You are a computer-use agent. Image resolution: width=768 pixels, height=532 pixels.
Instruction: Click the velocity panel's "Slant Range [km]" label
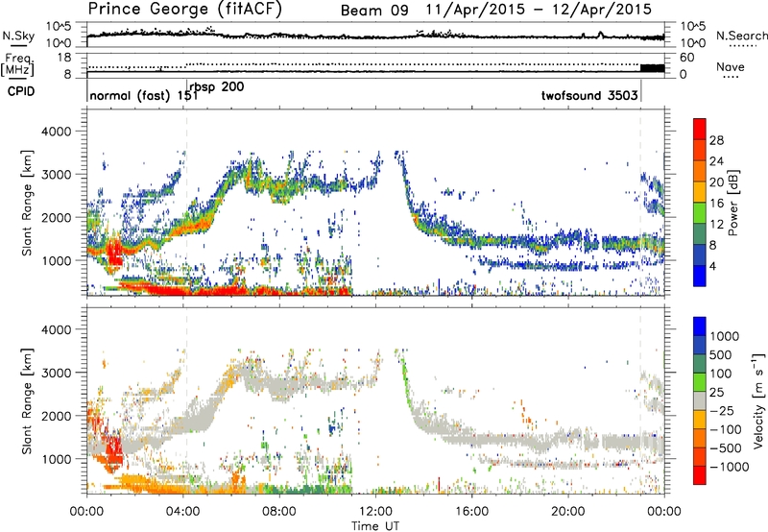click(x=27, y=400)
